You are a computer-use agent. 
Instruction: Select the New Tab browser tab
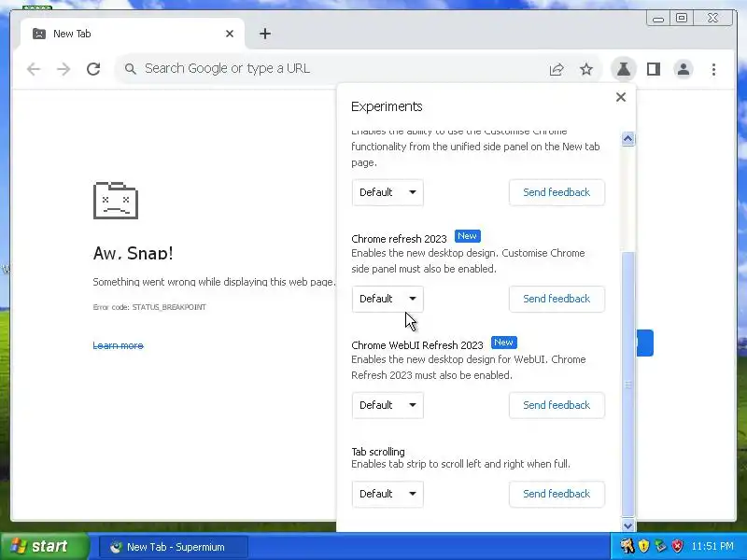click(133, 34)
